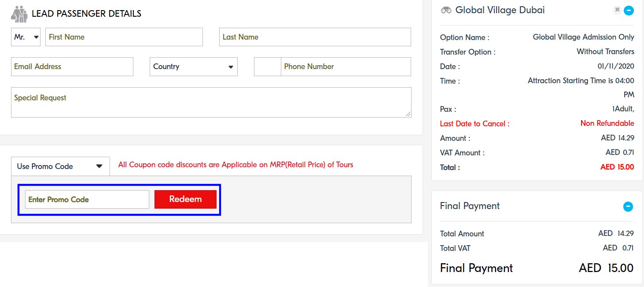This screenshot has width=644, height=287.
Task: Focus the Last Name input
Action: (315, 37)
